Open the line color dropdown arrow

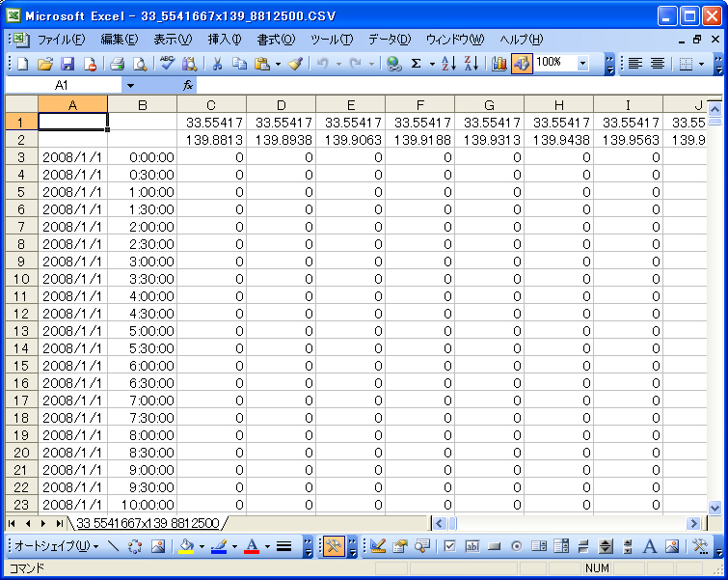coord(234,546)
